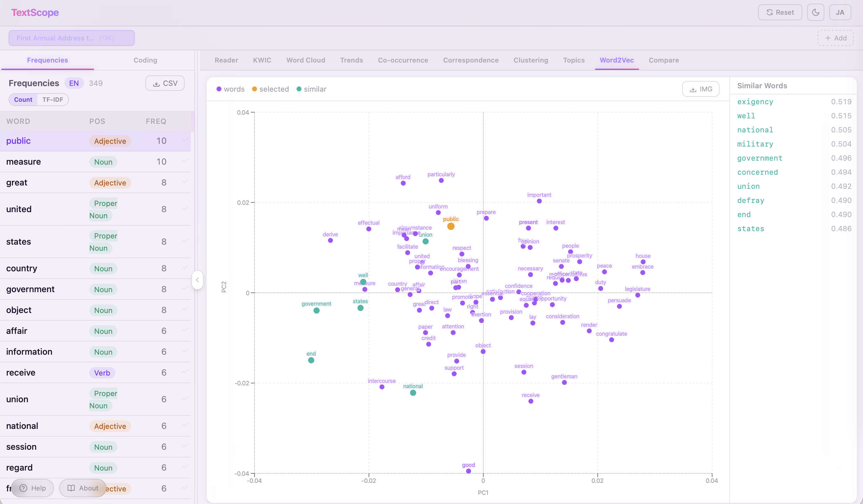Switch frequency mode to TF-IDF
This screenshot has width=863, height=504.
click(53, 100)
